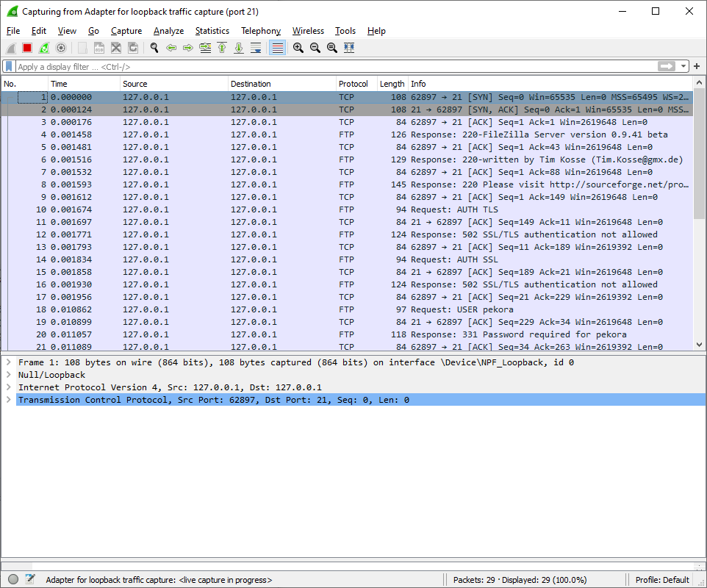Select packet number 10 AUTH TLS request
The image size is (707, 588).
pos(220,209)
